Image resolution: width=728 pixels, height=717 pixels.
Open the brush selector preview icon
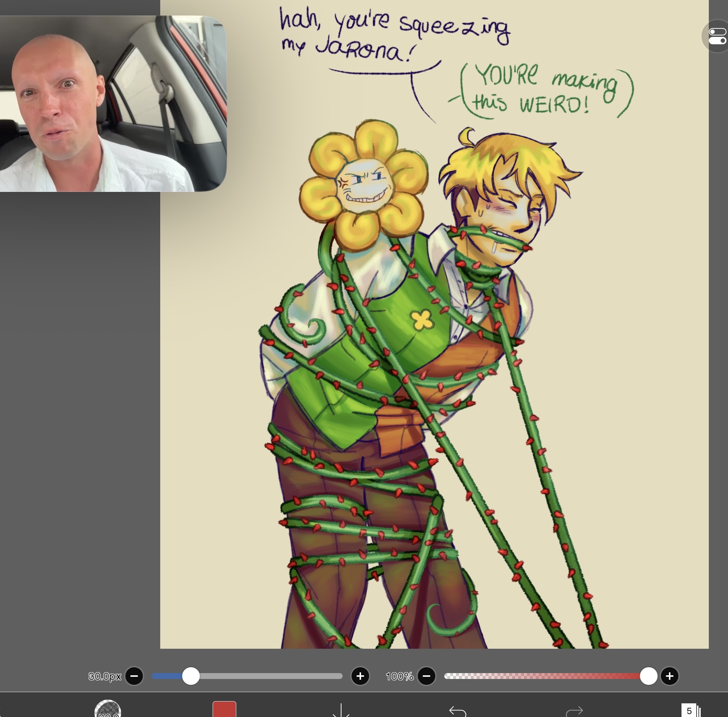108,709
